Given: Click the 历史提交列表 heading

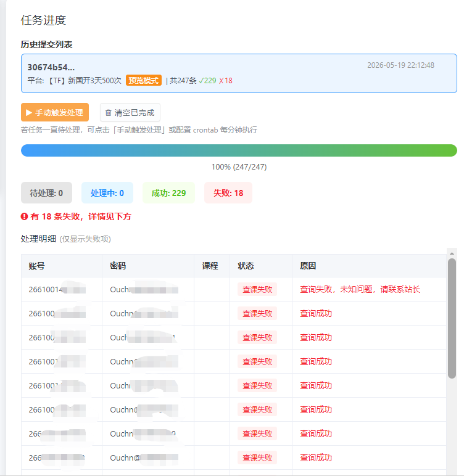Looking at the screenshot, I should (x=46, y=44).
